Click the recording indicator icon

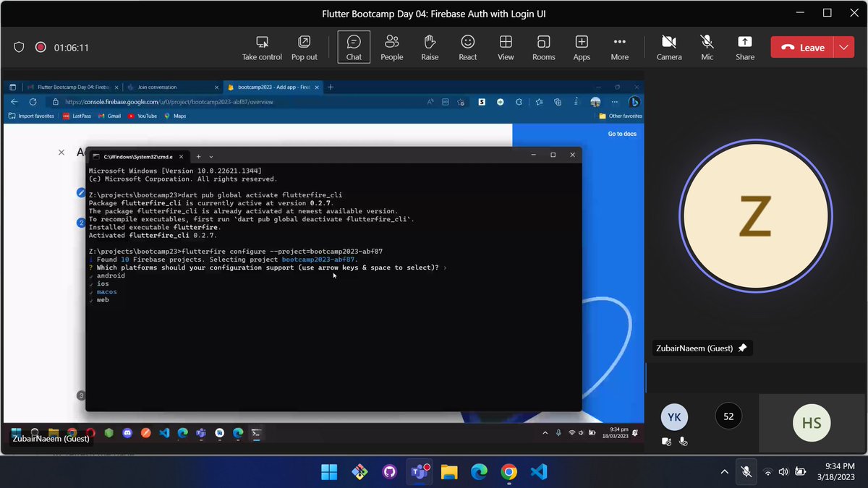[41, 48]
